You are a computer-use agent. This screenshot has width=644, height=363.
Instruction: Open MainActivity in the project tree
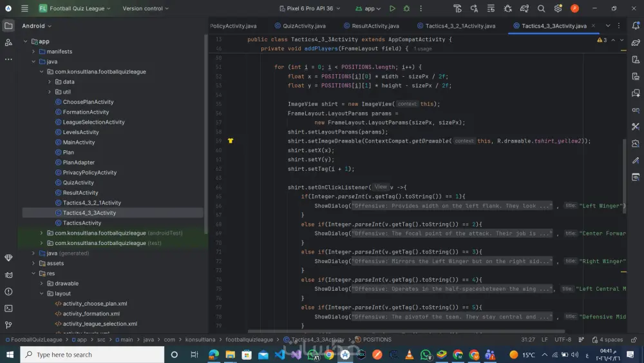(79, 142)
